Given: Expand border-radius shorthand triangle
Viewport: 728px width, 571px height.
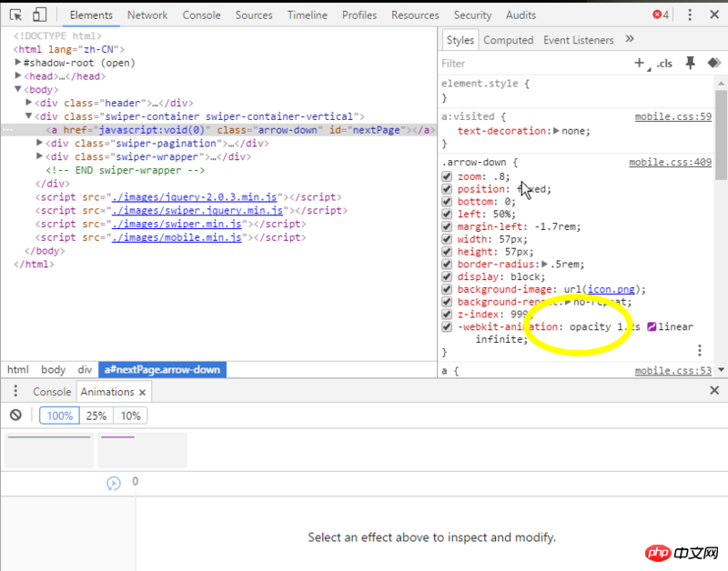Looking at the screenshot, I should point(544,264).
